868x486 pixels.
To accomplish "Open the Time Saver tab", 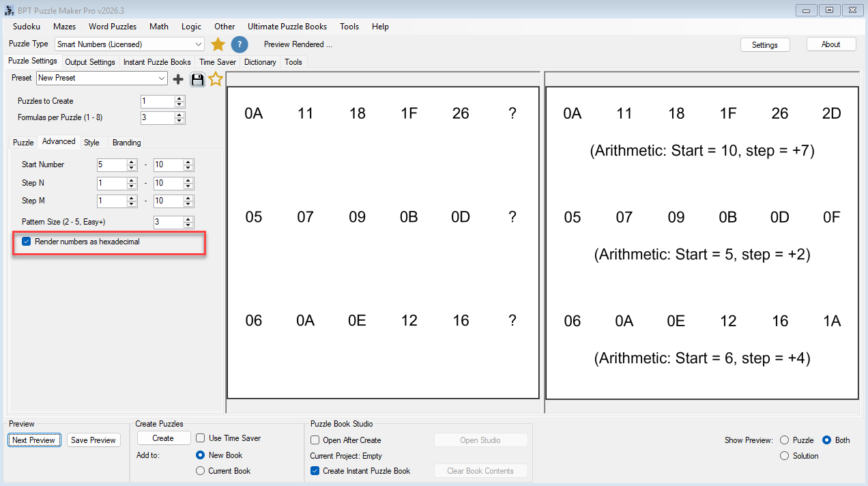I will point(218,62).
